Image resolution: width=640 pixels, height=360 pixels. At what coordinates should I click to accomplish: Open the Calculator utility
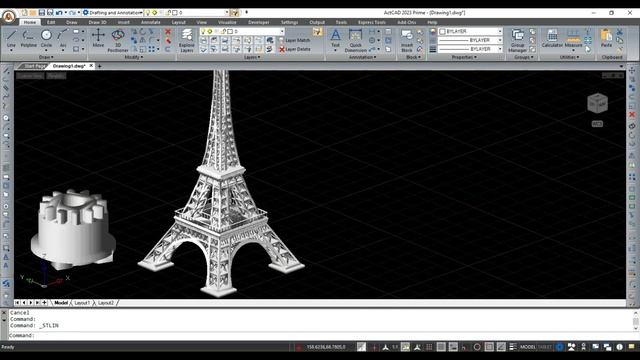click(x=552, y=38)
